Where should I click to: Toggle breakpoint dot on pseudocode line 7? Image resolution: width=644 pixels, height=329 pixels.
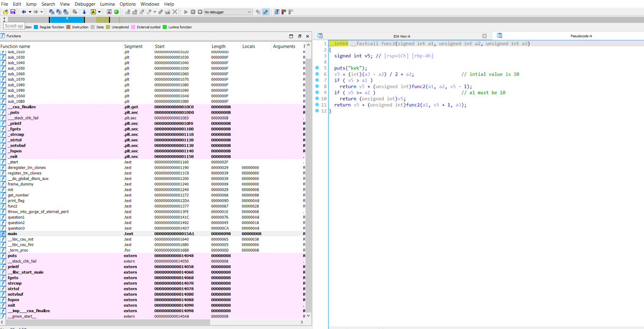317,80
